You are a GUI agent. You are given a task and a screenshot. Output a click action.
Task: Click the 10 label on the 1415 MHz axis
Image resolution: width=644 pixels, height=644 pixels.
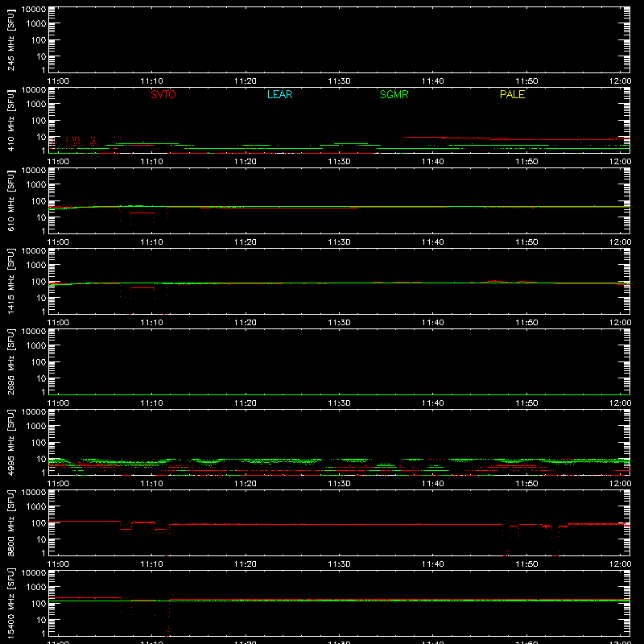(41, 298)
